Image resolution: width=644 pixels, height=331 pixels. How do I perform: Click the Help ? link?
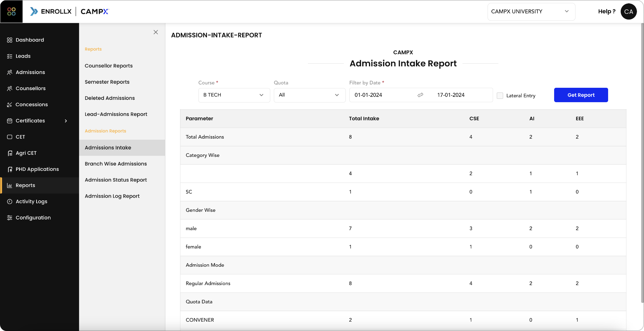pos(607,11)
